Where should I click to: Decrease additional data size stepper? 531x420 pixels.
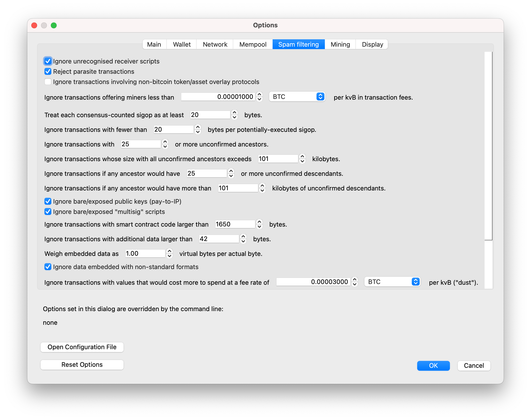click(243, 241)
